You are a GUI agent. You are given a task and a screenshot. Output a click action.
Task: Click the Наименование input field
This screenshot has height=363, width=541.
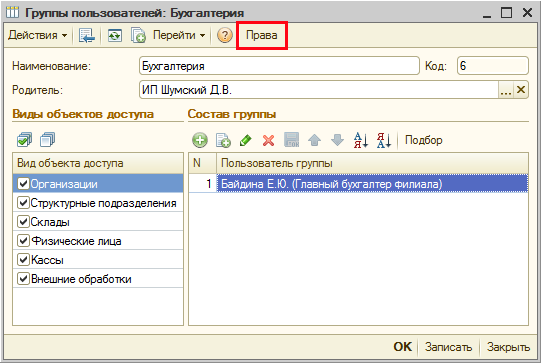[x=279, y=66]
